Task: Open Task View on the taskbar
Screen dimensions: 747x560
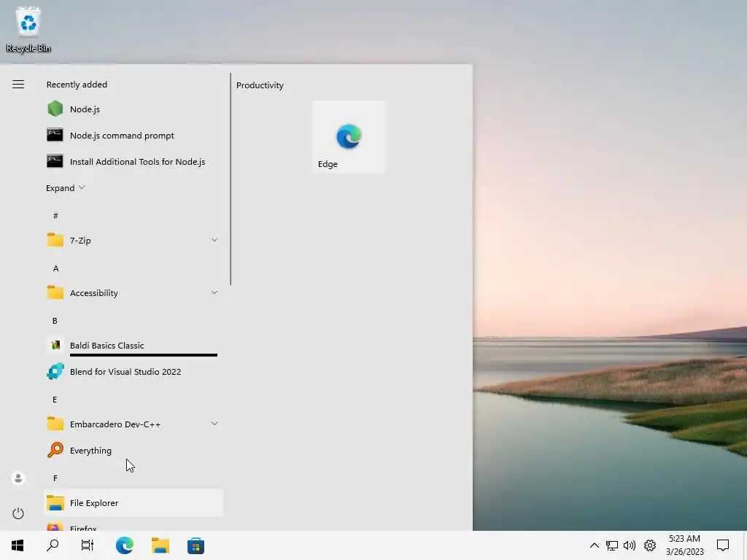Action: tap(88, 545)
